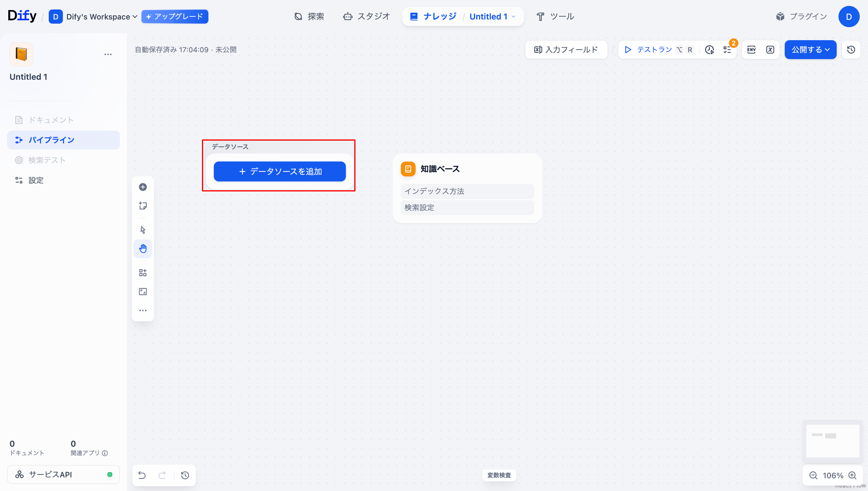Screen dimensions: 868x491
Task: Toggle the minimap display icon
Action: (143, 291)
